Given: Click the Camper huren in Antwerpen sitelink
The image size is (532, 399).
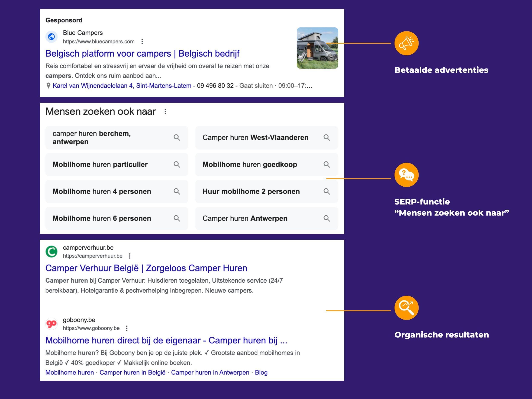Looking at the screenshot, I should 210,373.
